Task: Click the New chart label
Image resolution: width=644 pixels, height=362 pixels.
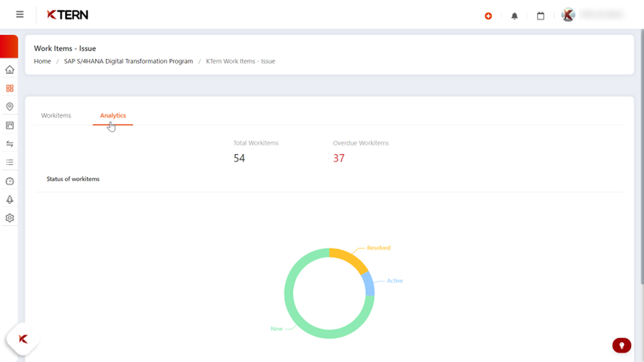Action: click(277, 328)
